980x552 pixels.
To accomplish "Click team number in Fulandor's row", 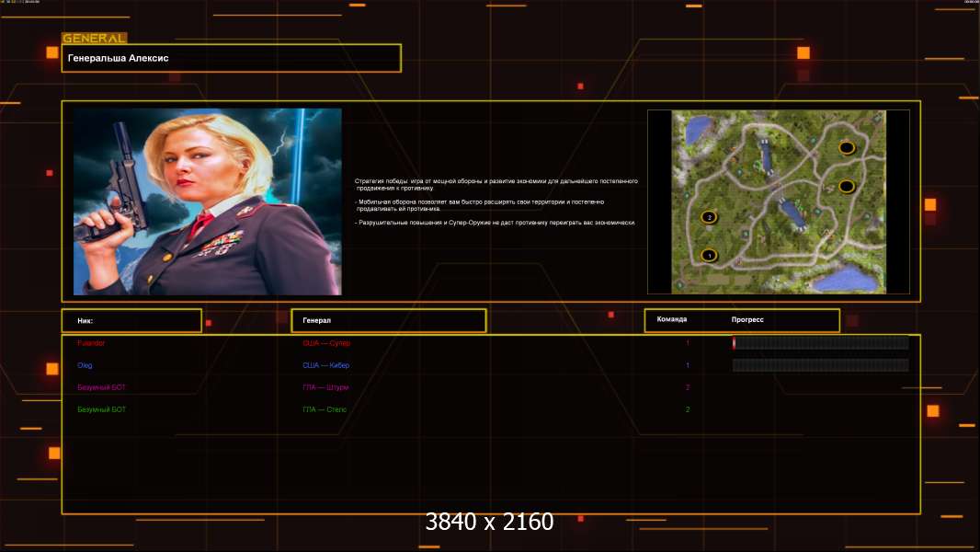I will 688,343.
